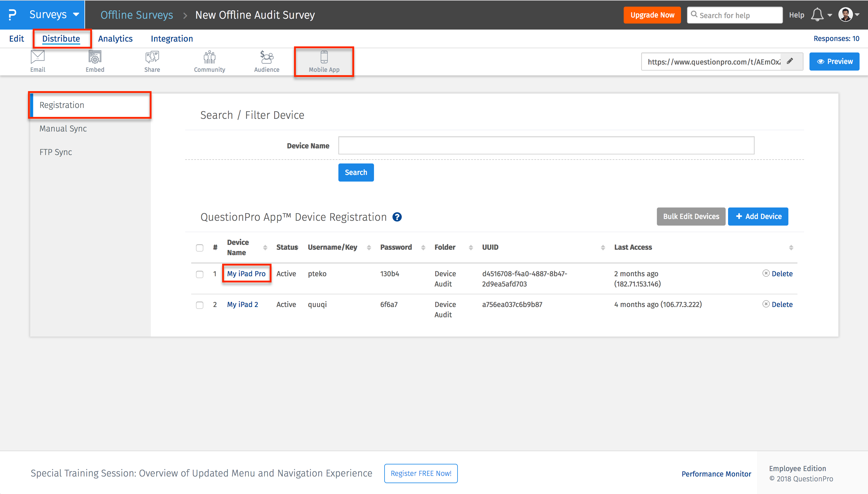Open the My iPad Pro device link
868x494 pixels.
pyautogui.click(x=246, y=274)
